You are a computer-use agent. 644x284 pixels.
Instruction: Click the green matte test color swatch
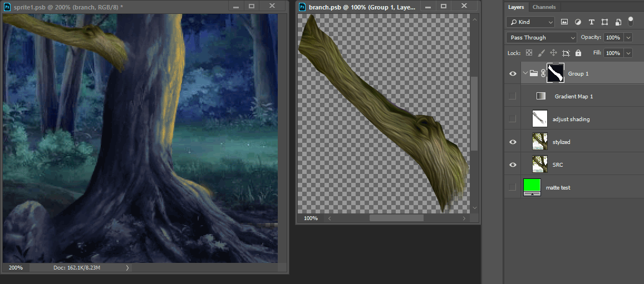coord(532,185)
